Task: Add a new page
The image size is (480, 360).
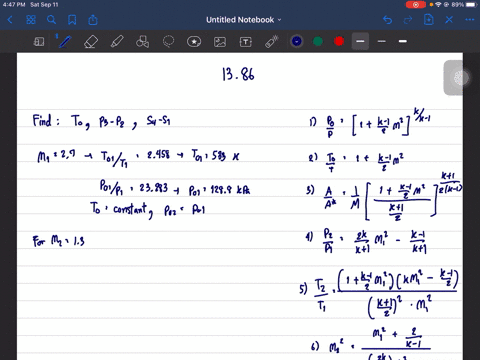Action: 429,20
